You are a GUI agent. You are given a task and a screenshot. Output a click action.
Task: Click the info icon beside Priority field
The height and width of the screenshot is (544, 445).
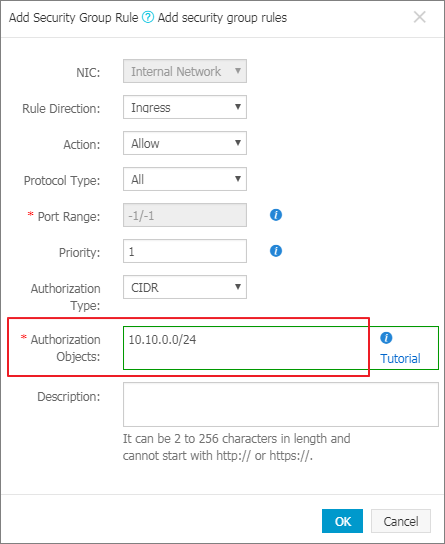(x=276, y=251)
